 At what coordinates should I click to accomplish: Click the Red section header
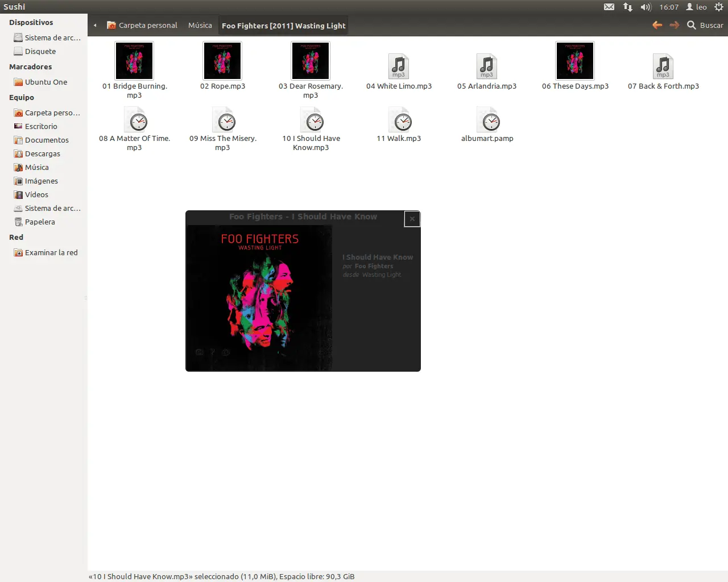click(16, 237)
